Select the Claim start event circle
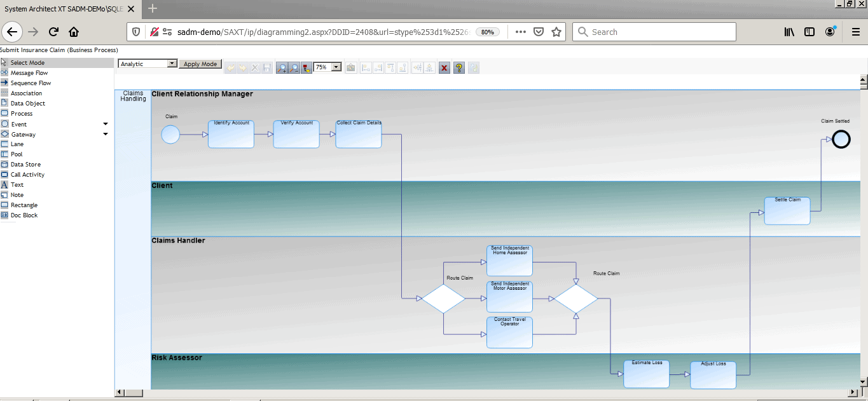The height and width of the screenshot is (401, 868). (170, 135)
